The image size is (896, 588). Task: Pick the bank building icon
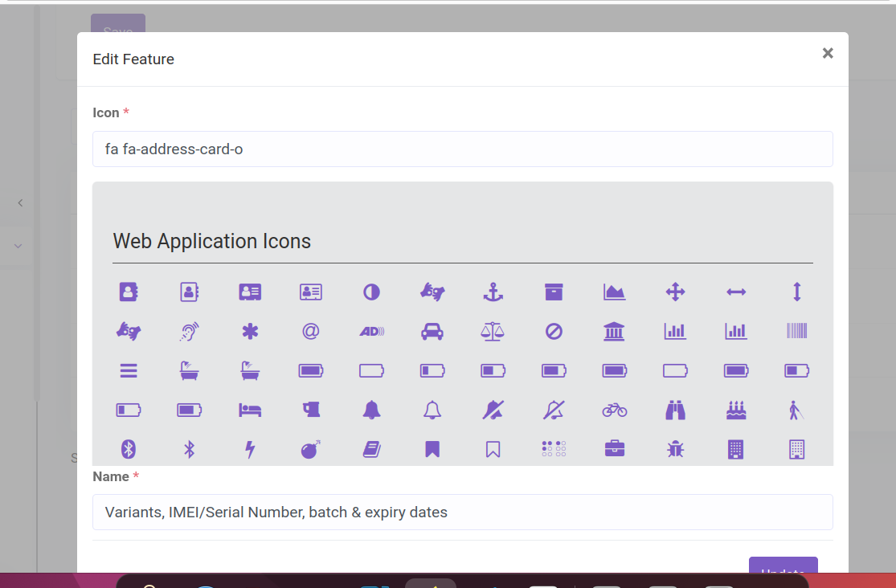(615, 331)
